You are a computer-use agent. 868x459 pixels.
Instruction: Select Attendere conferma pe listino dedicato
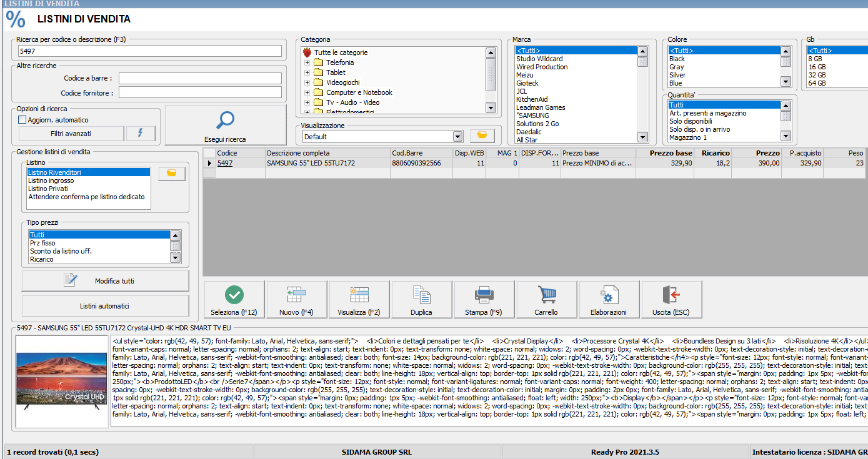88,196
